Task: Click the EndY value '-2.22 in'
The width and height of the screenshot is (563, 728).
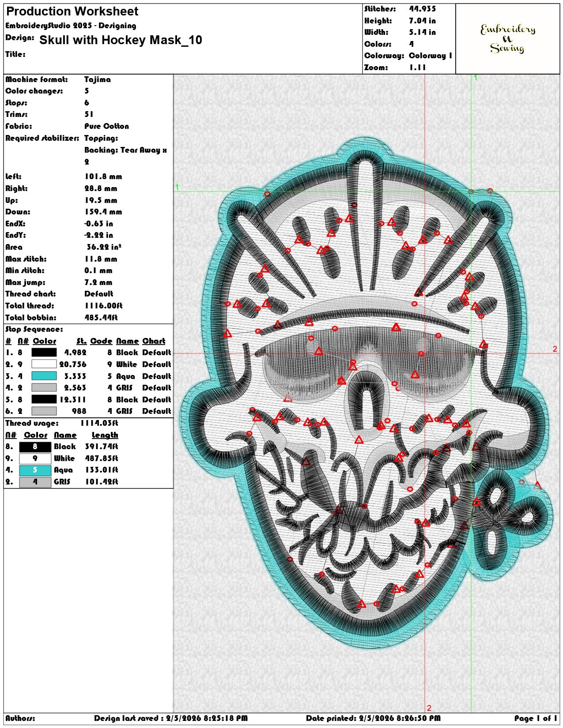Action: click(x=99, y=235)
